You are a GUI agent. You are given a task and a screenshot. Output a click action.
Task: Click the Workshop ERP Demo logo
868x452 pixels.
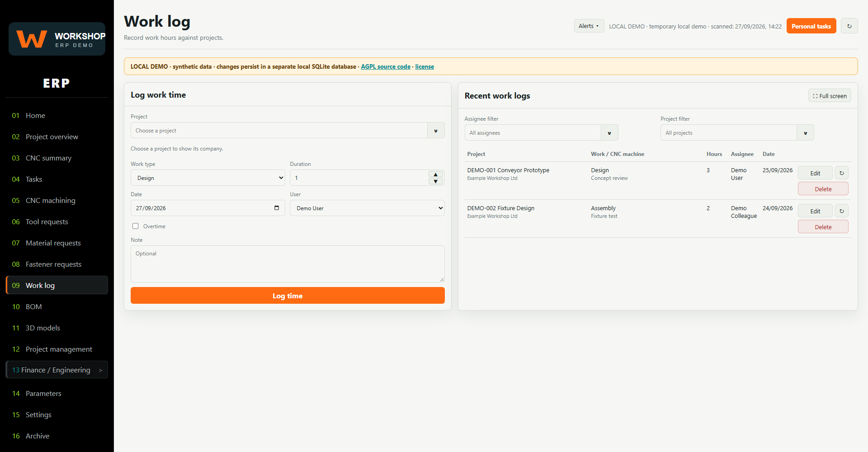pos(57,39)
